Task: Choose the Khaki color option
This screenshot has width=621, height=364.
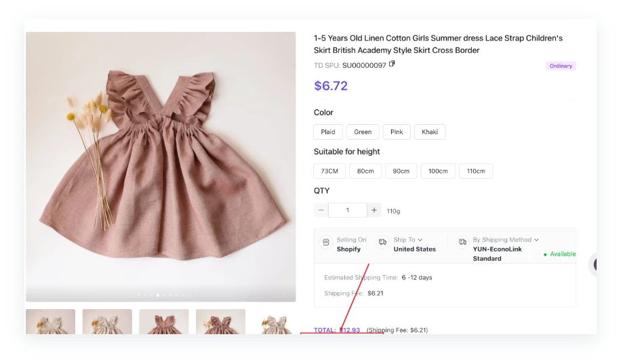Action: [x=430, y=132]
